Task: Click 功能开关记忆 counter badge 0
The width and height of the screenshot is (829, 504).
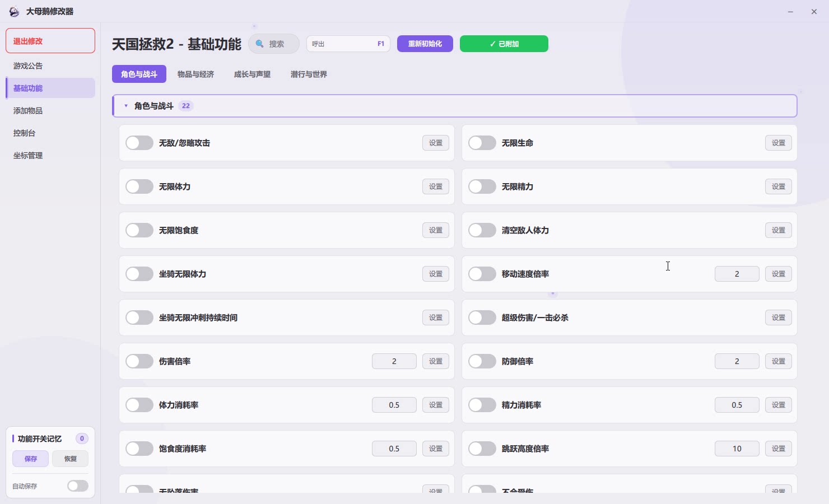Action: pos(82,438)
